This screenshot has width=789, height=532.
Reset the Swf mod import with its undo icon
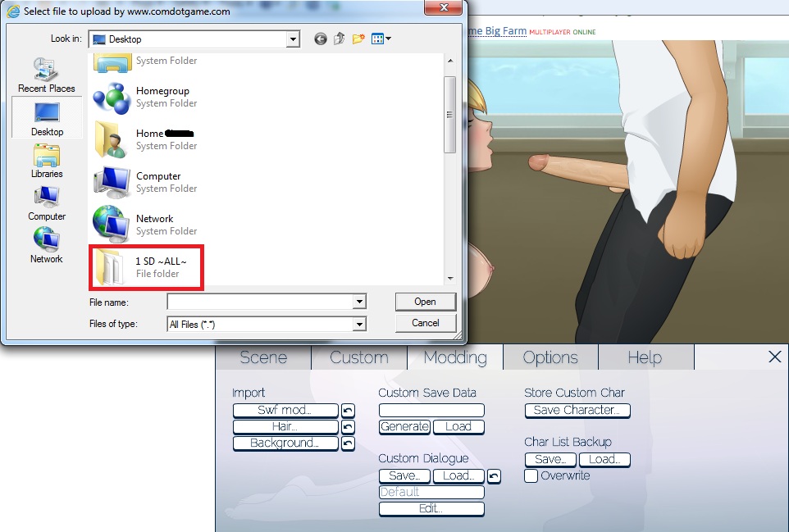(348, 411)
